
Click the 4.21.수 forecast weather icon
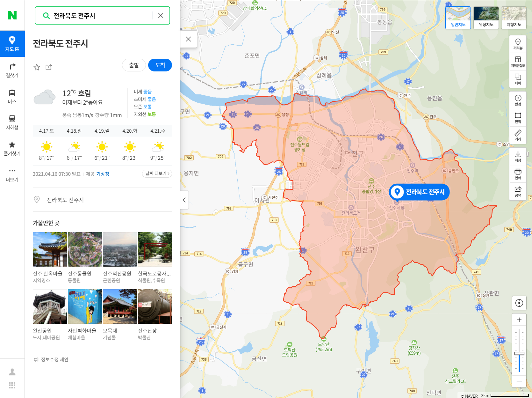[158, 147]
